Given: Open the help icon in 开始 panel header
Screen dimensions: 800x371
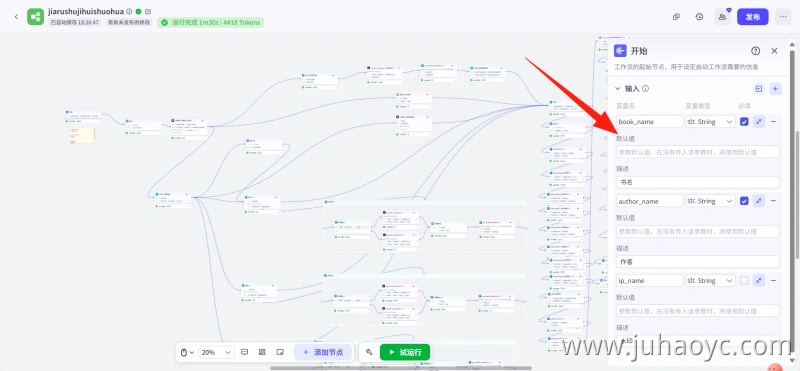Looking at the screenshot, I should [756, 51].
